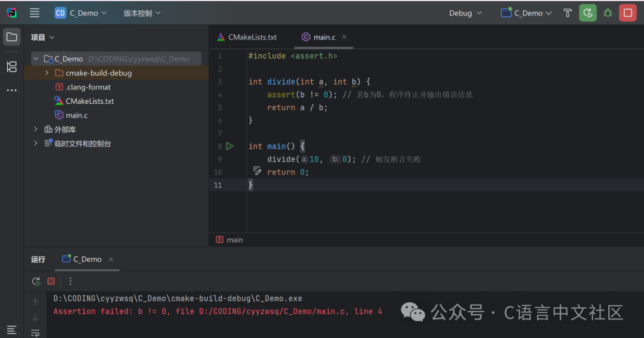644x338 pixels.
Task: Open the main menu hamburger icon
Action: tap(35, 13)
